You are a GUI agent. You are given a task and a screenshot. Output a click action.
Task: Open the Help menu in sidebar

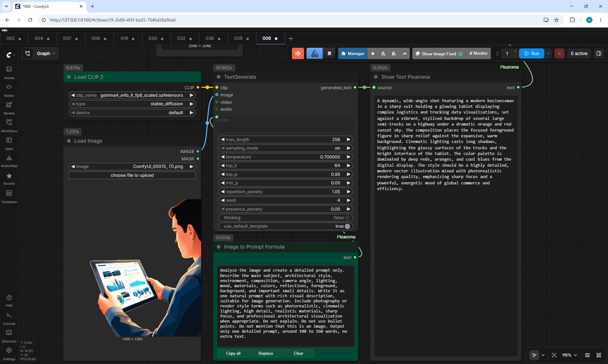9,300
